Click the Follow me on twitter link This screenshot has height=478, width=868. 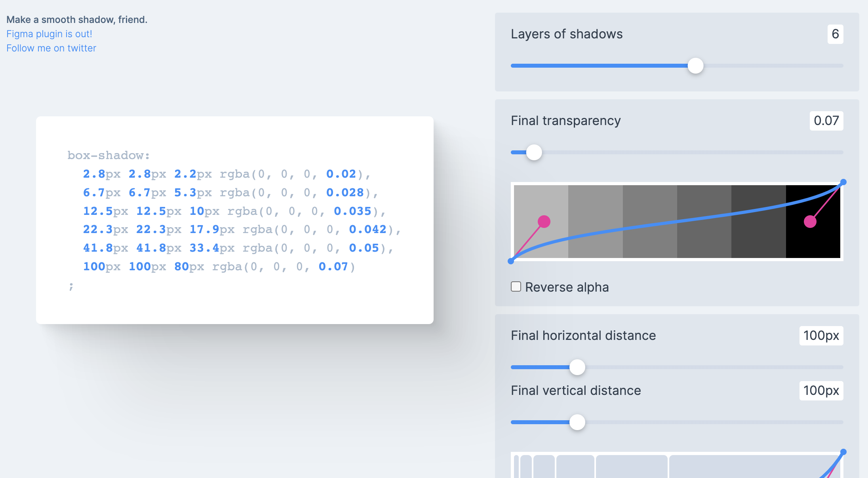click(x=51, y=48)
